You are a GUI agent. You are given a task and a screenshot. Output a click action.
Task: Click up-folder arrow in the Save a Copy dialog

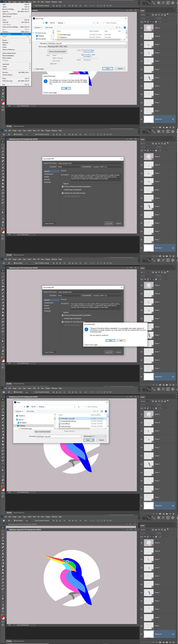point(44,23)
